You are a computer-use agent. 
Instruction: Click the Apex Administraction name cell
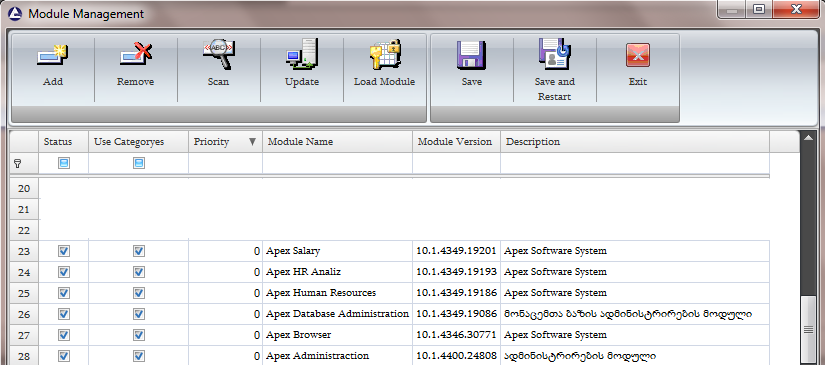[x=337, y=356]
